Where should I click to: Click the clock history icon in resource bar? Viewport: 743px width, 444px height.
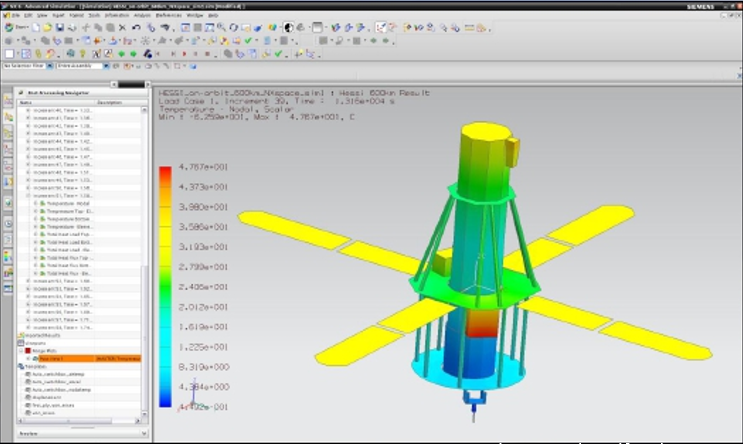tap(8, 224)
